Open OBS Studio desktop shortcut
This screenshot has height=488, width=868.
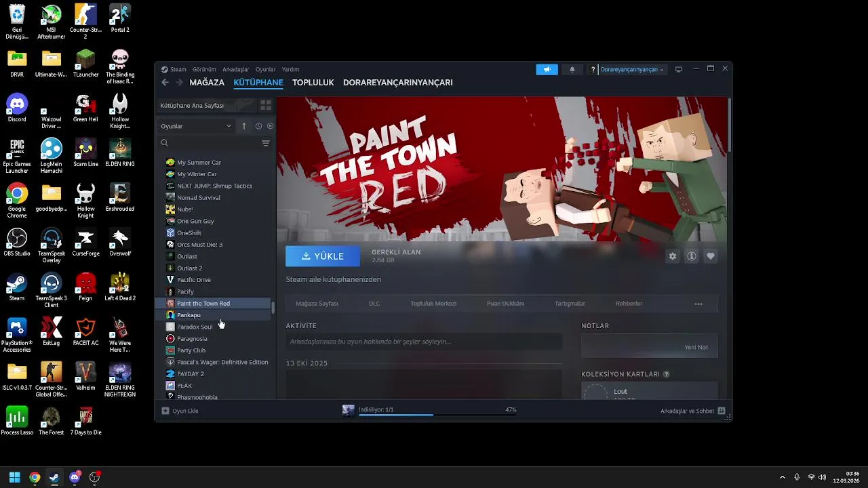[x=17, y=242]
